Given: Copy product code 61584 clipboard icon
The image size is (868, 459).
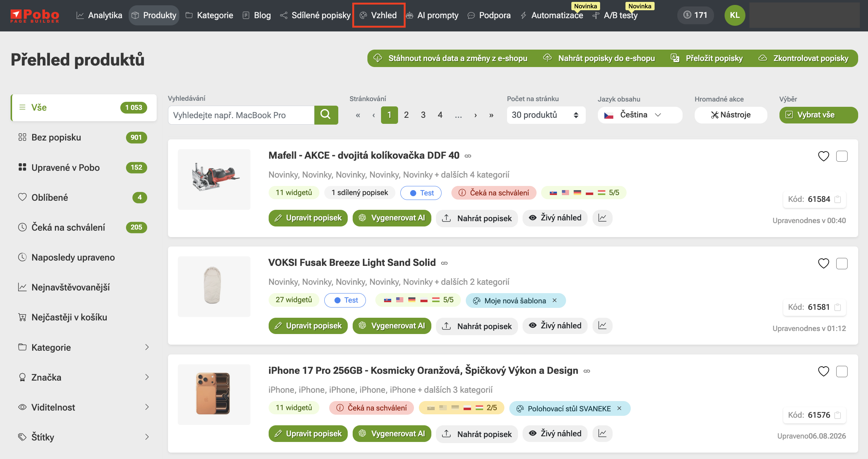Looking at the screenshot, I should (x=838, y=199).
